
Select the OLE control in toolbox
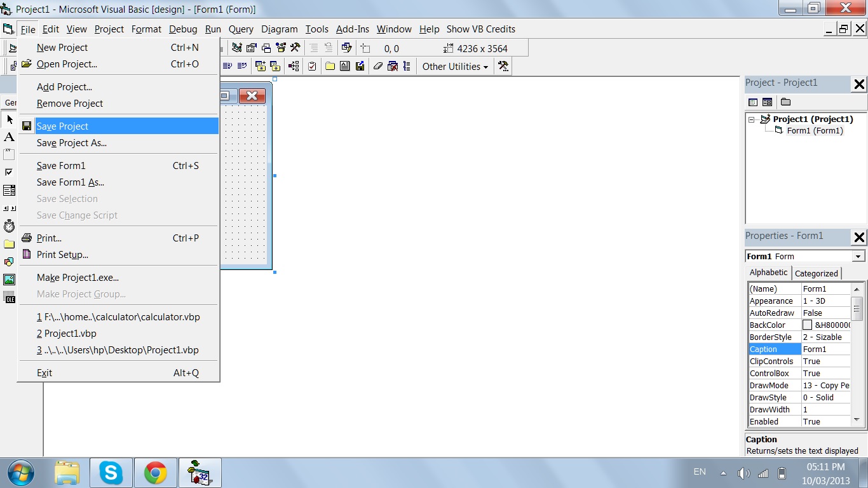pyautogui.click(x=9, y=297)
